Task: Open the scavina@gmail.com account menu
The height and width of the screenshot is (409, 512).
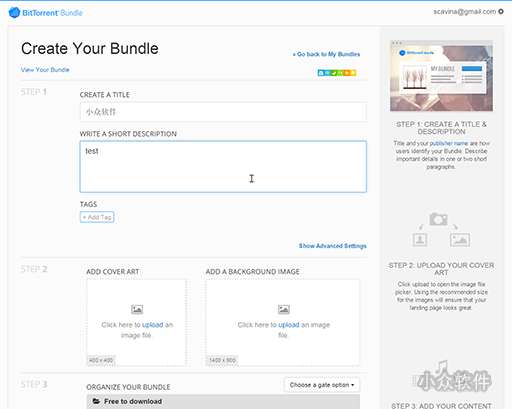Action: pyautogui.click(x=464, y=12)
